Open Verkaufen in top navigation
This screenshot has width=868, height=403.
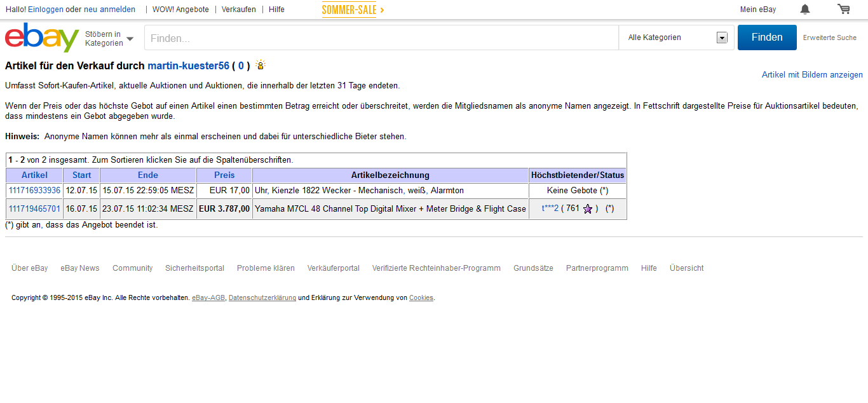[x=239, y=10]
